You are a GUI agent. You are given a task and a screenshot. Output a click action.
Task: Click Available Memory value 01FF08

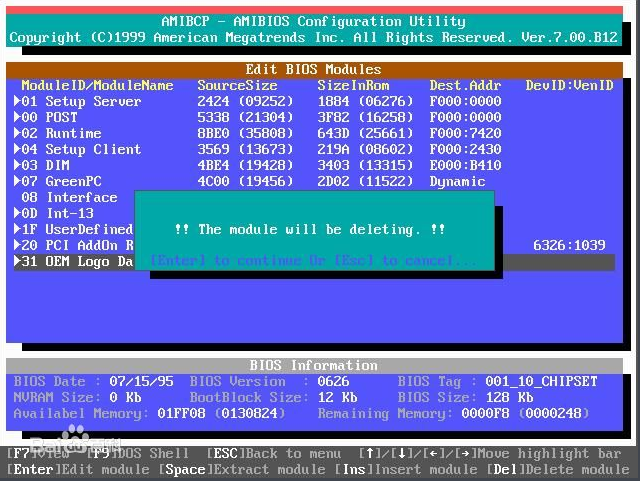(x=181, y=413)
